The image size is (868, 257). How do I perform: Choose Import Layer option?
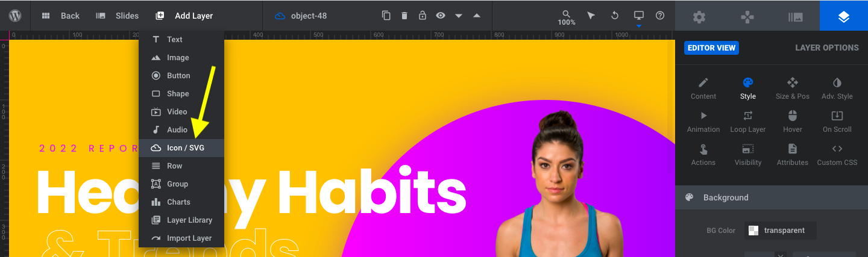pos(181,238)
